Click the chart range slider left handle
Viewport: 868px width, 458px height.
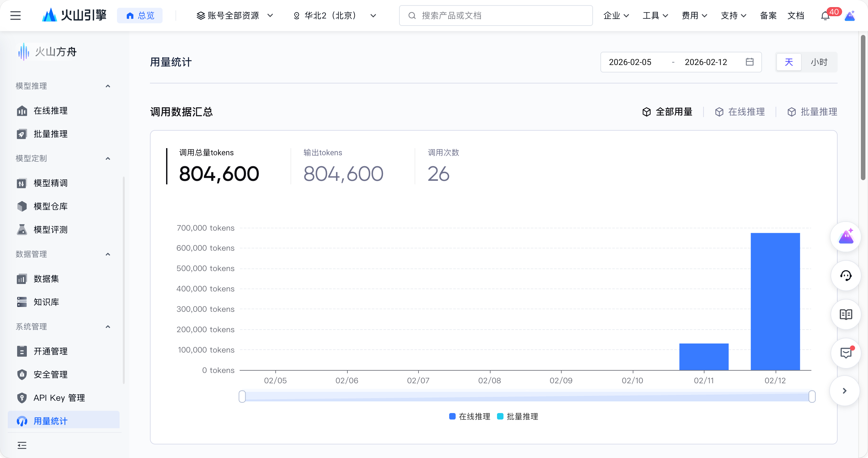(242, 396)
